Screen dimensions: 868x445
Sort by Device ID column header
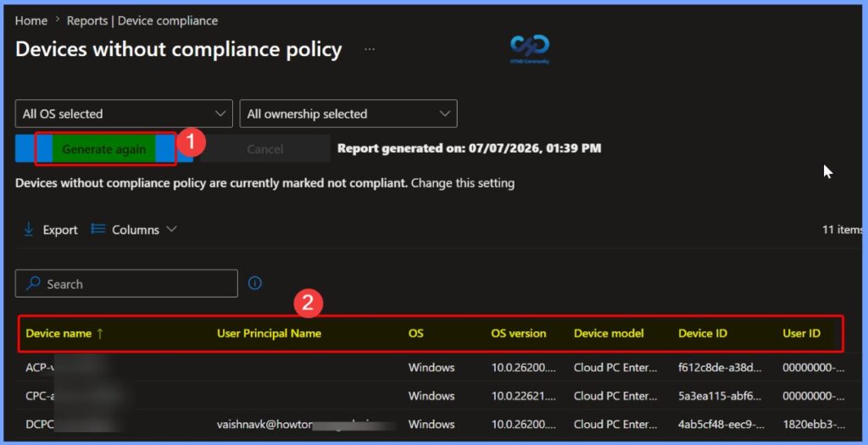(x=703, y=333)
